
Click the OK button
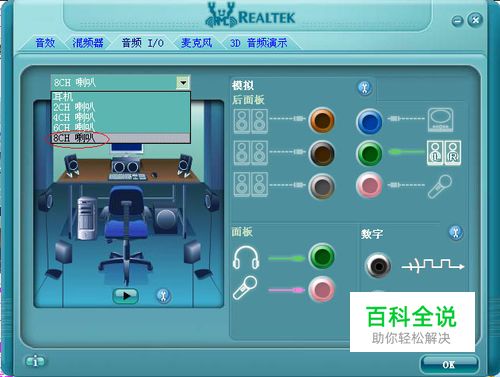tap(449, 365)
